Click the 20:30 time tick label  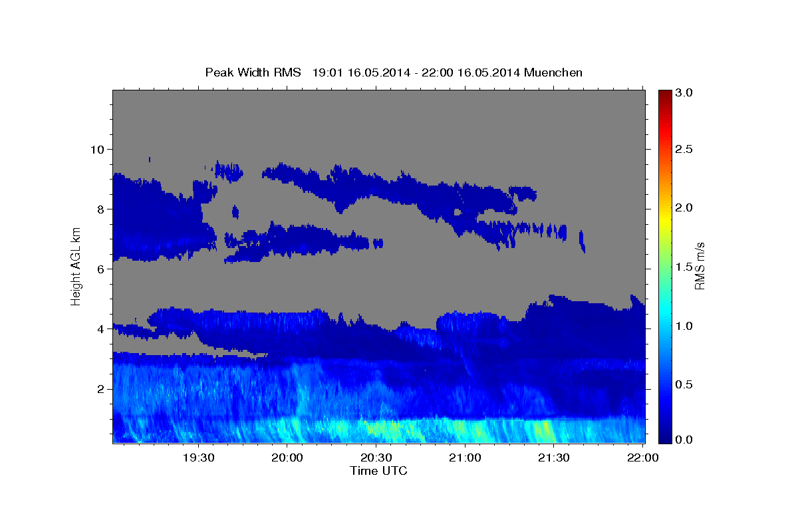376,458
